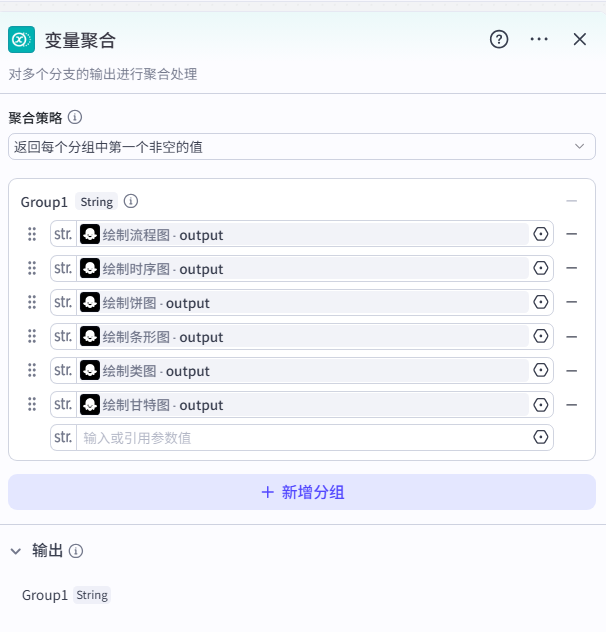Click the info icon beside Group1 String
Viewport: 606px width, 632px height.
tap(131, 201)
